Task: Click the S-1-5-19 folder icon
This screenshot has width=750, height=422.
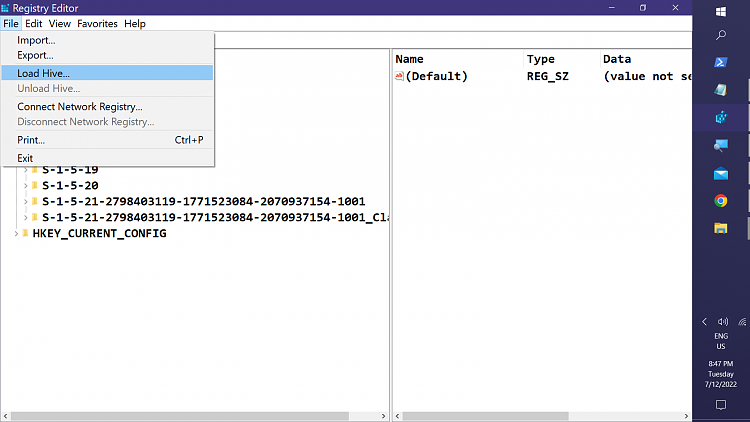Action: point(34,169)
